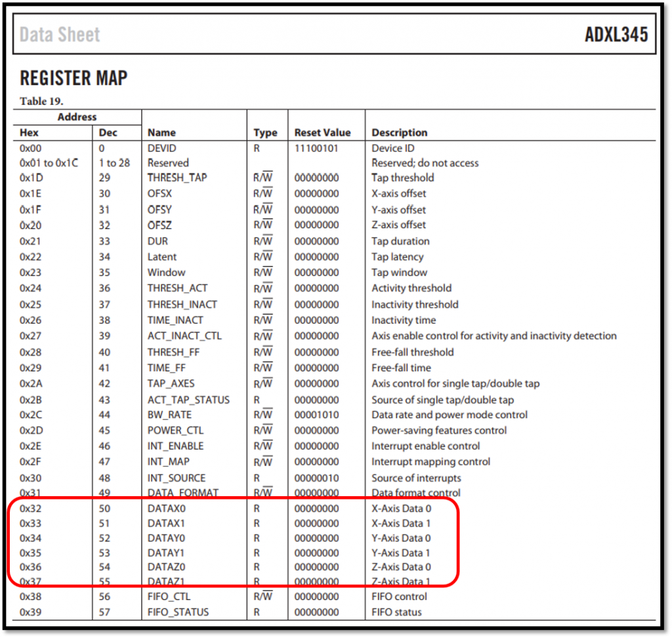Select the THRESH_ACT register name
Screen dimensions: 672x638
coord(177,288)
